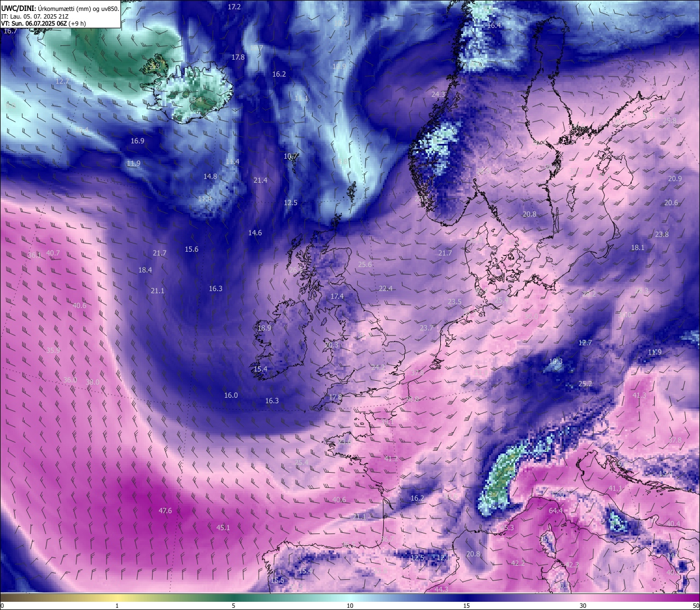
Task: Click the map value '22.4'
Action: 386,288
